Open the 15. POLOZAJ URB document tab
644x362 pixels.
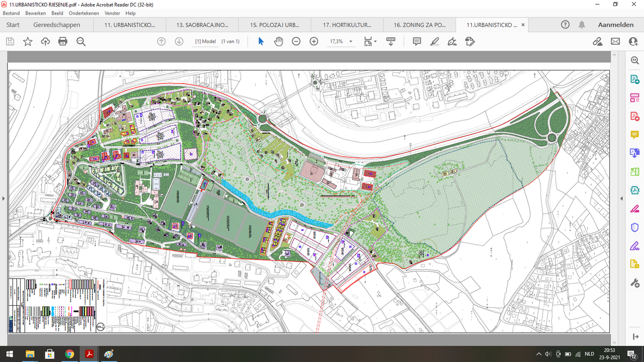coord(275,25)
